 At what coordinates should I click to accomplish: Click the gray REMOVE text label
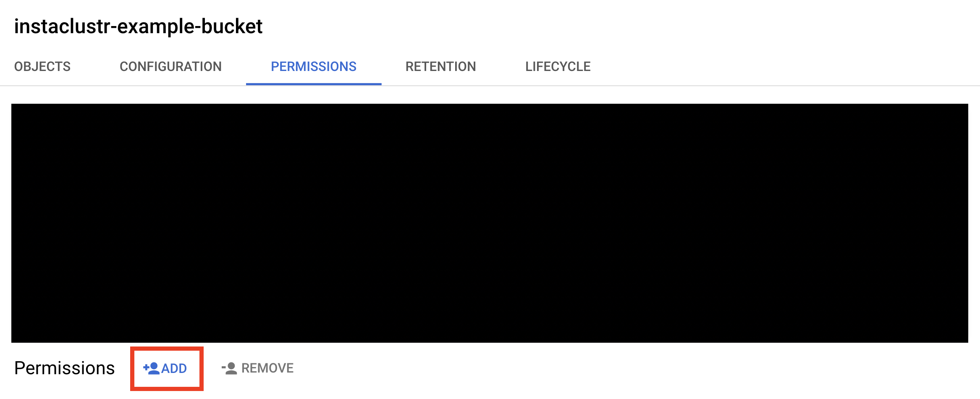tap(267, 368)
